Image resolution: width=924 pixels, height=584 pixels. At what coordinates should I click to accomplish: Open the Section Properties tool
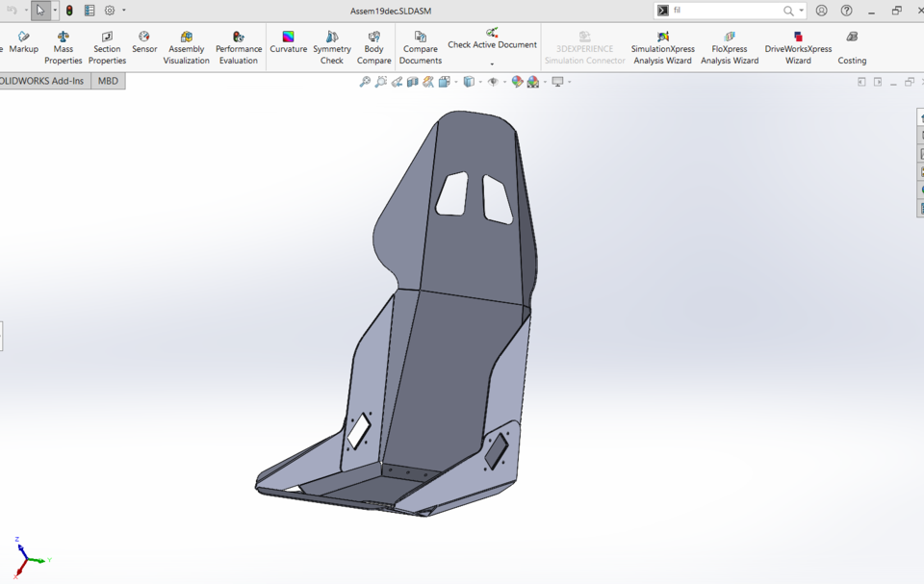tap(106, 46)
